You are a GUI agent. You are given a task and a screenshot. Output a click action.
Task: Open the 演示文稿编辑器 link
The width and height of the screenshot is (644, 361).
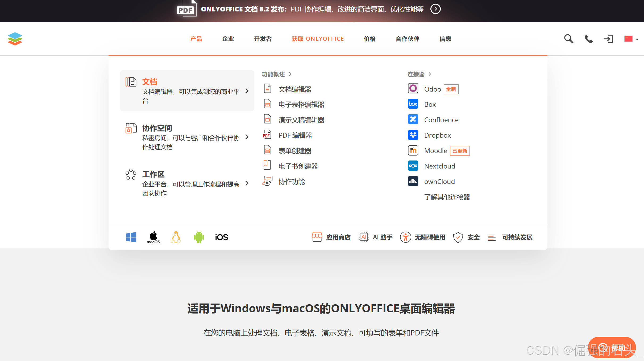(x=301, y=120)
